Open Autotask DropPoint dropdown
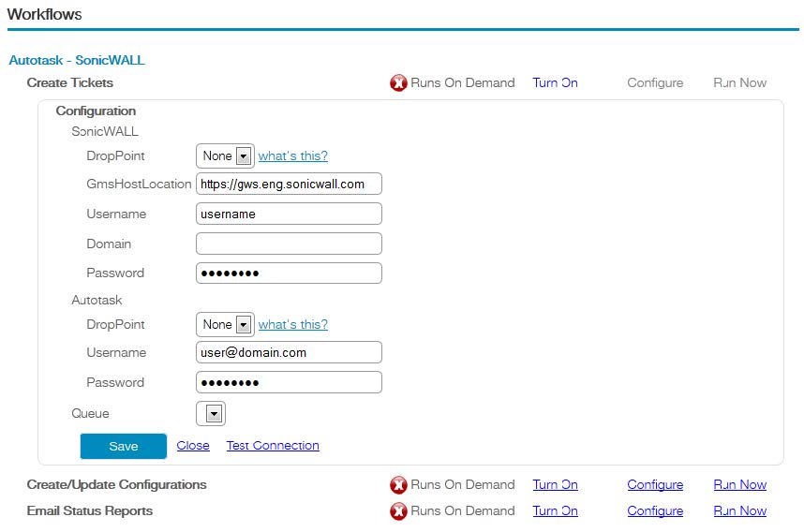The height and width of the screenshot is (532, 804). [x=225, y=324]
